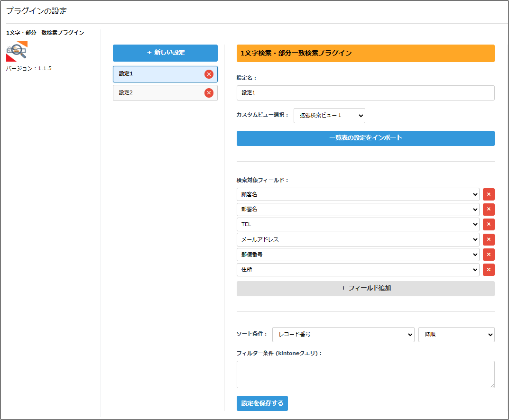509x420 pixels.
Task: Click the 設定を保存する button
Action: (x=262, y=403)
